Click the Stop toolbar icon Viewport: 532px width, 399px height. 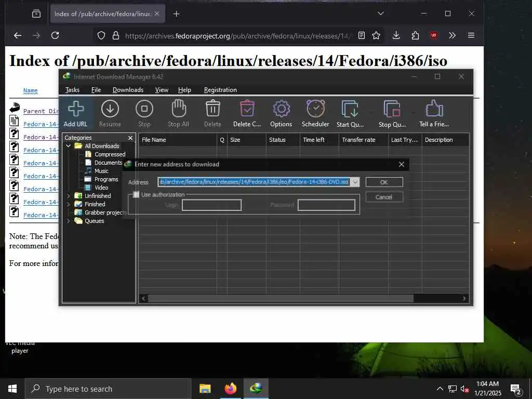(x=144, y=113)
